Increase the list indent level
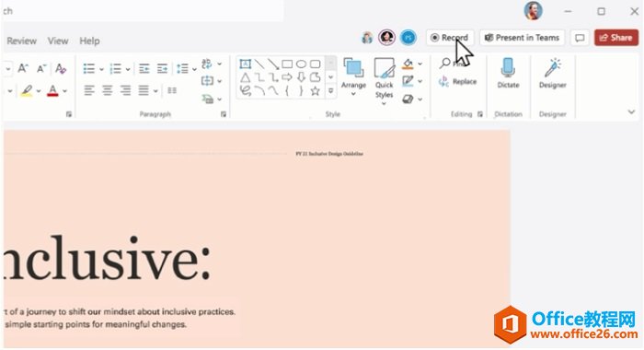The height and width of the screenshot is (350, 644). pos(162,69)
